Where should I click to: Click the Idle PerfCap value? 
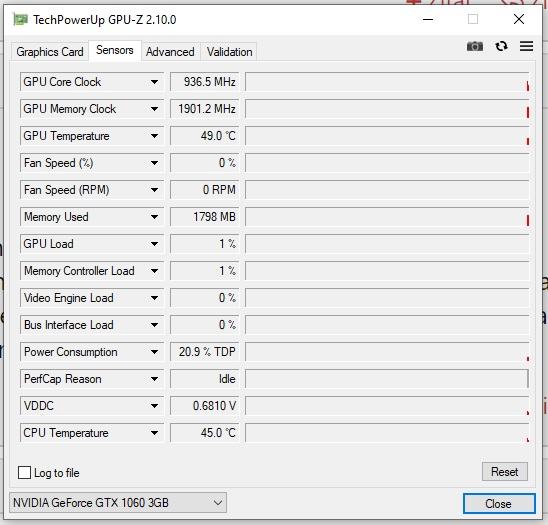pyautogui.click(x=204, y=379)
